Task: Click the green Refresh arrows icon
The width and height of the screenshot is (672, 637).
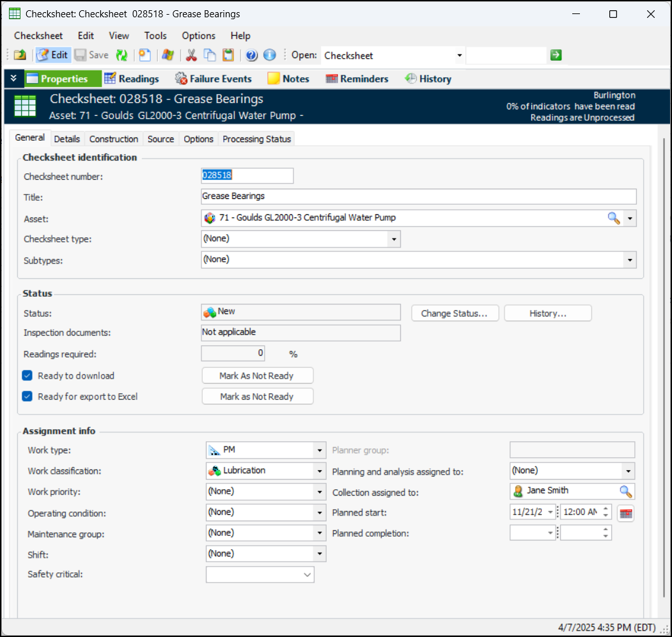Action: [x=121, y=55]
